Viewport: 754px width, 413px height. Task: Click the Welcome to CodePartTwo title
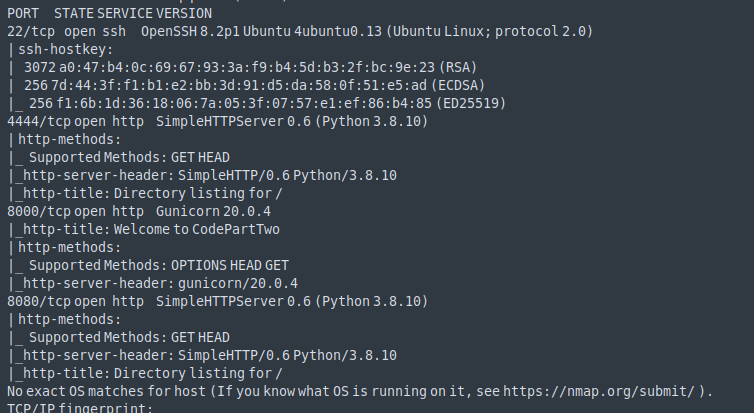click(x=197, y=229)
